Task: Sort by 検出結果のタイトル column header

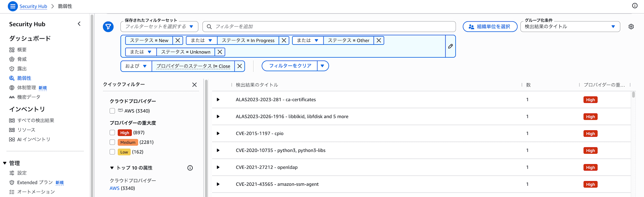Action: click(x=257, y=85)
